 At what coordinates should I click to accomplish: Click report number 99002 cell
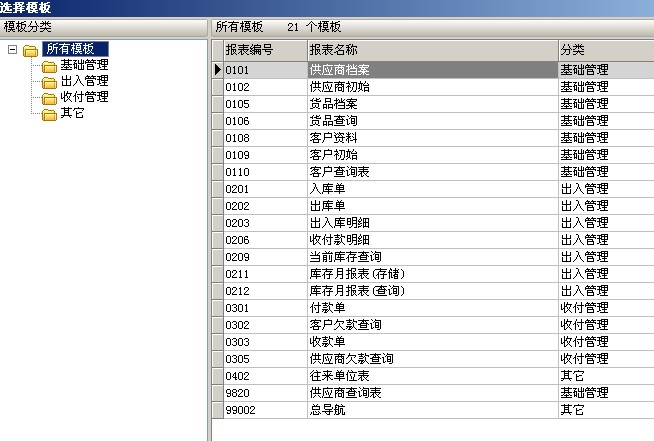[x=266, y=410]
